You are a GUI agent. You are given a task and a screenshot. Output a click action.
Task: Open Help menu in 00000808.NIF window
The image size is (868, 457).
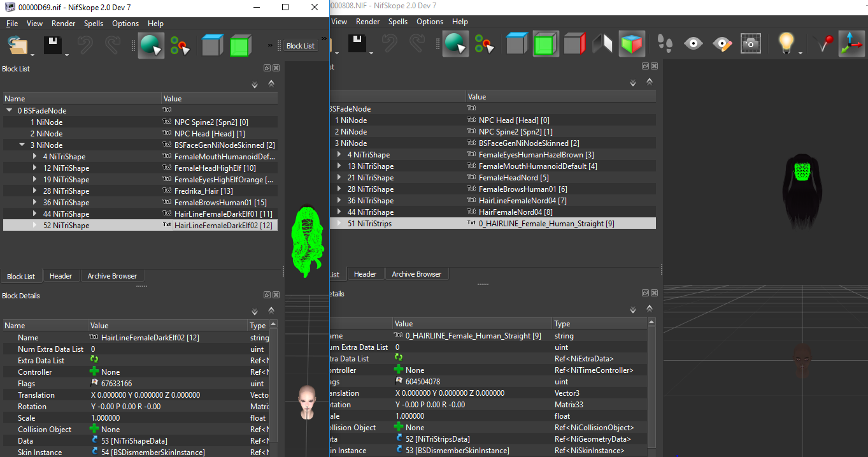tap(460, 22)
